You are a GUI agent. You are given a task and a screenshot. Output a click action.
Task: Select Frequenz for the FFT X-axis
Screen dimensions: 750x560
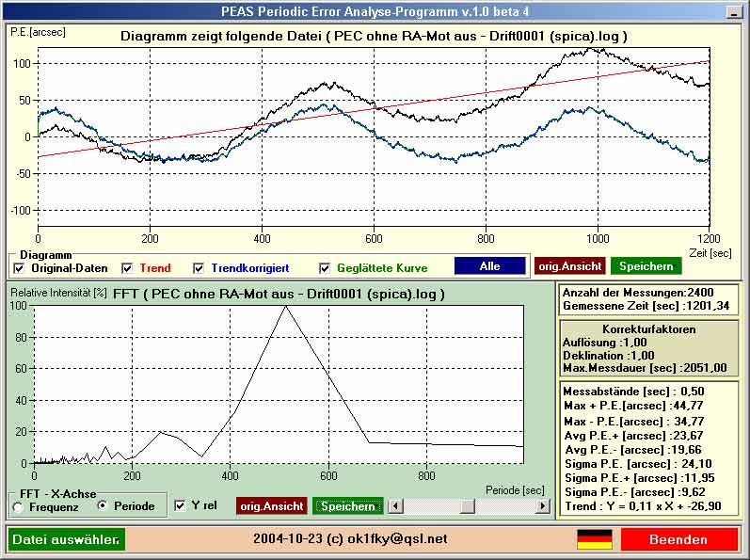click(18, 506)
